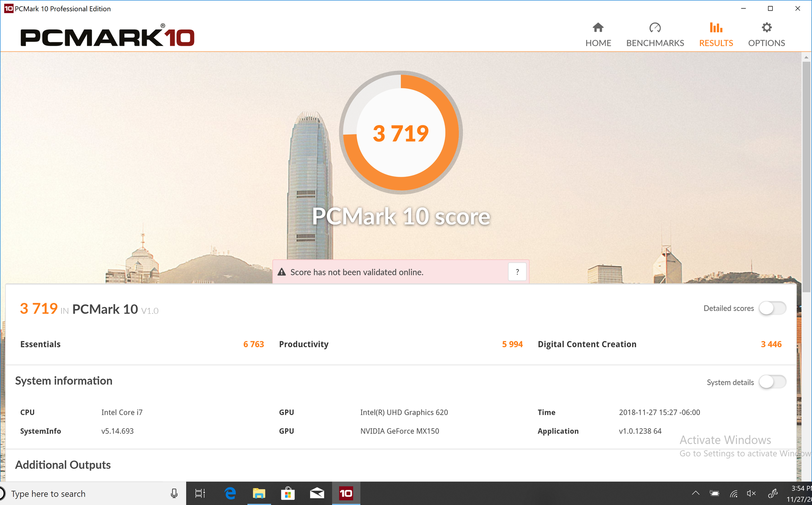Click the warning triangle icon in the banner
This screenshot has height=505, width=812.
(282, 272)
